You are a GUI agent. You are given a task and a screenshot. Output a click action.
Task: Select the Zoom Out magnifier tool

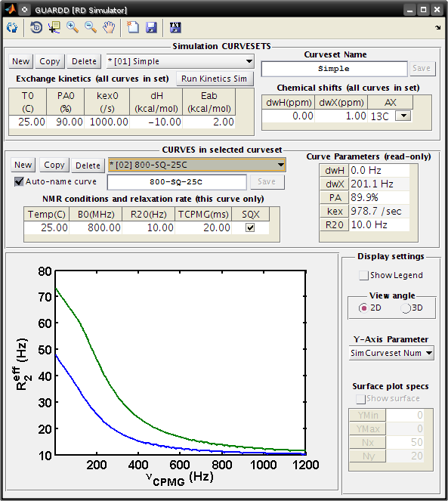pyautogui.click(x=91, y=27)
